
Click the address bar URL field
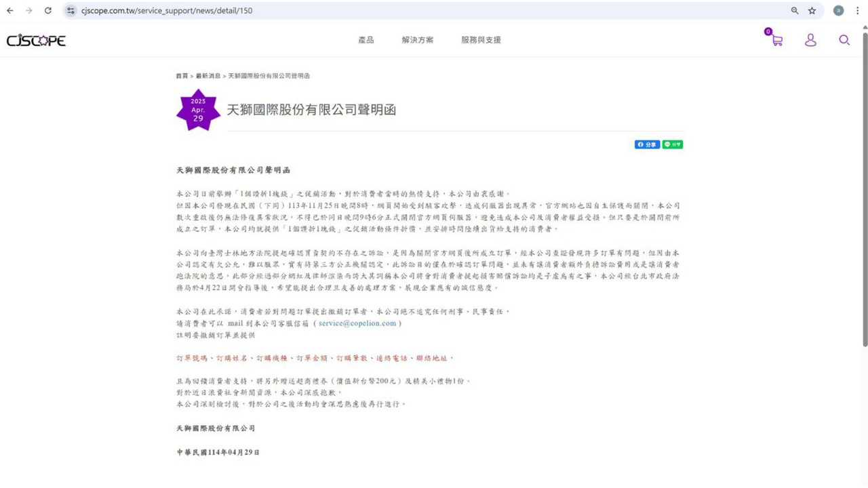(407, 11)
